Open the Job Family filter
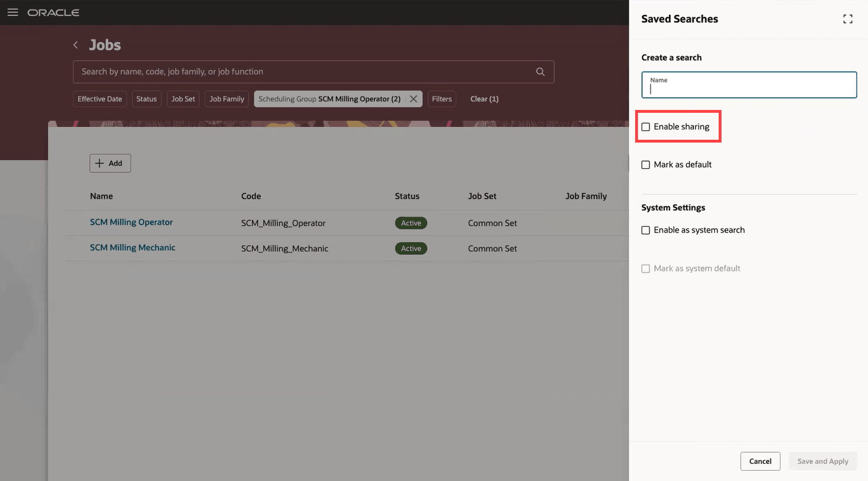The image size is (868, 481). (x=226, y=98)
